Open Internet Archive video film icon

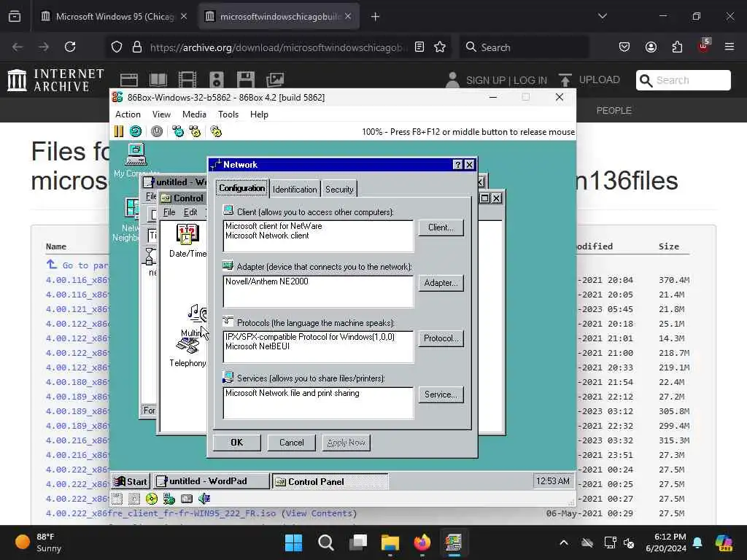pos(187,79)
